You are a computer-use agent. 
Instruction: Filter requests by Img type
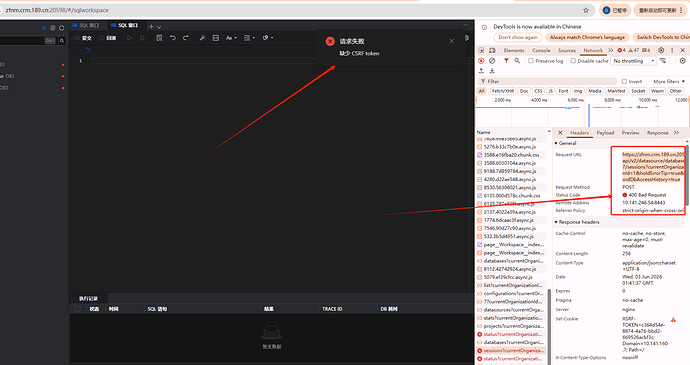coord(578,91)
